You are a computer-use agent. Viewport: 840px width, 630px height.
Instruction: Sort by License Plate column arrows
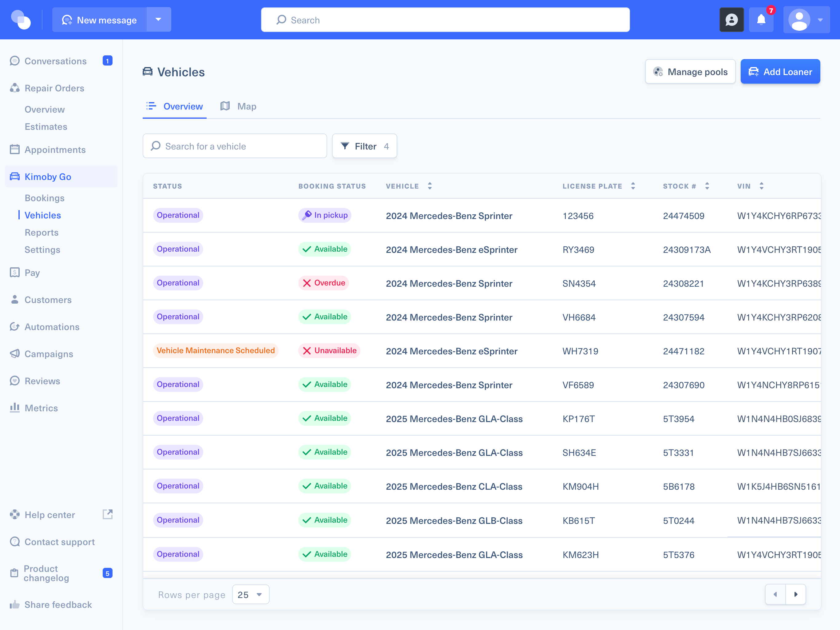pos(633,186)
